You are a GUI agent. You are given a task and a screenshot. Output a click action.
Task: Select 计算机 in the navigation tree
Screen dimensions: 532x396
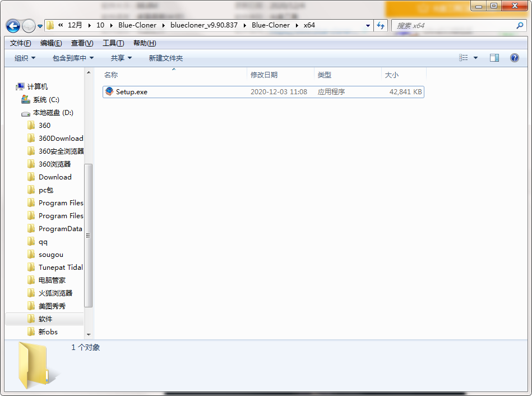coord(38,86)
